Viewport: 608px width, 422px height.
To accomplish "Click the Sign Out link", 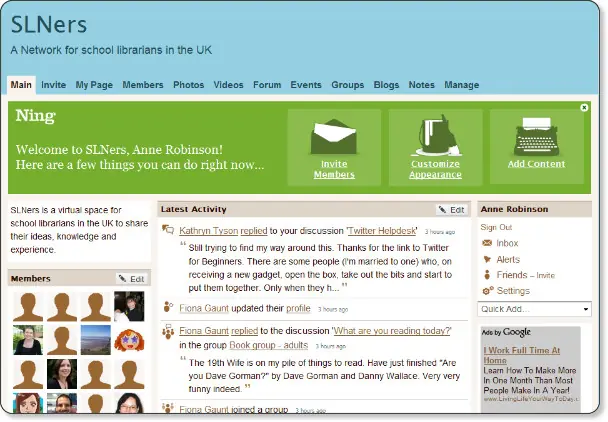I will (496, 227).
